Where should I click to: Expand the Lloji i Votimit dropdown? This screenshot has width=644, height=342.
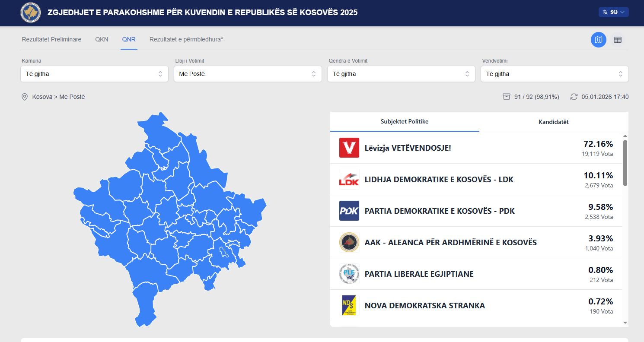click(248, 74)
